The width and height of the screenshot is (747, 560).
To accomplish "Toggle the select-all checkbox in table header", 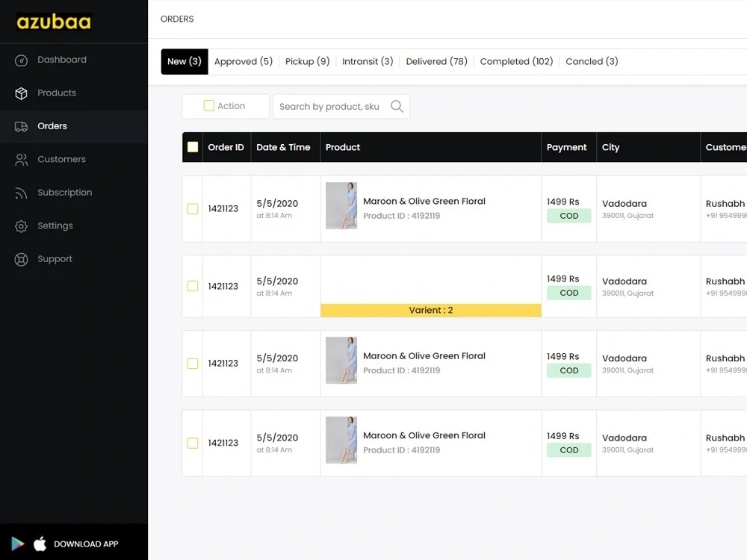I will tap(193, 147).
